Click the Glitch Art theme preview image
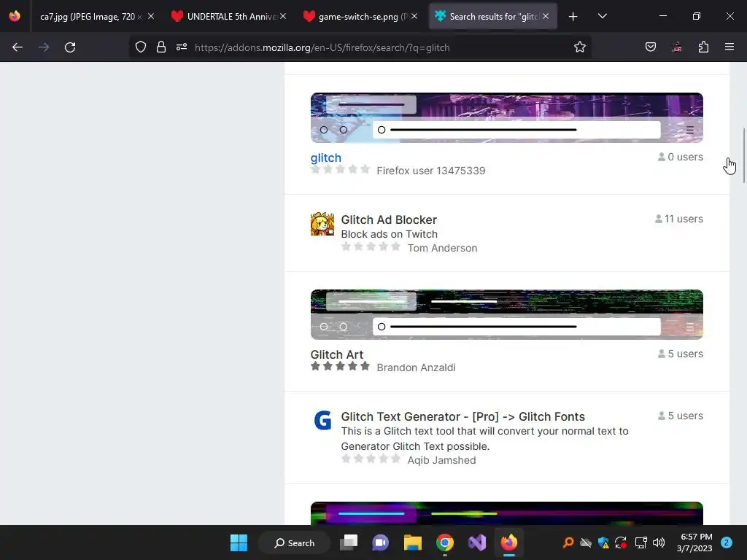Image resolution: width=747 pixels, height=560 pixels. [507, 314]
